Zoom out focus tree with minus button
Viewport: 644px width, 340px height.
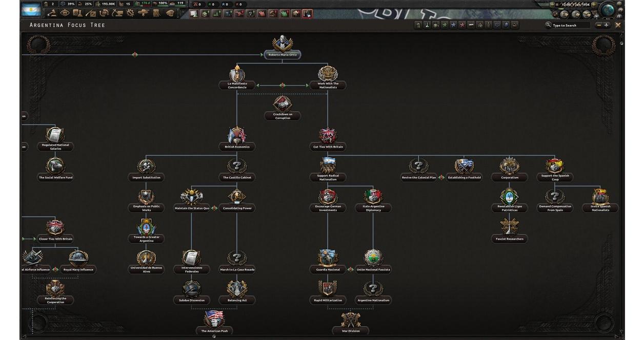coord(599,25)
